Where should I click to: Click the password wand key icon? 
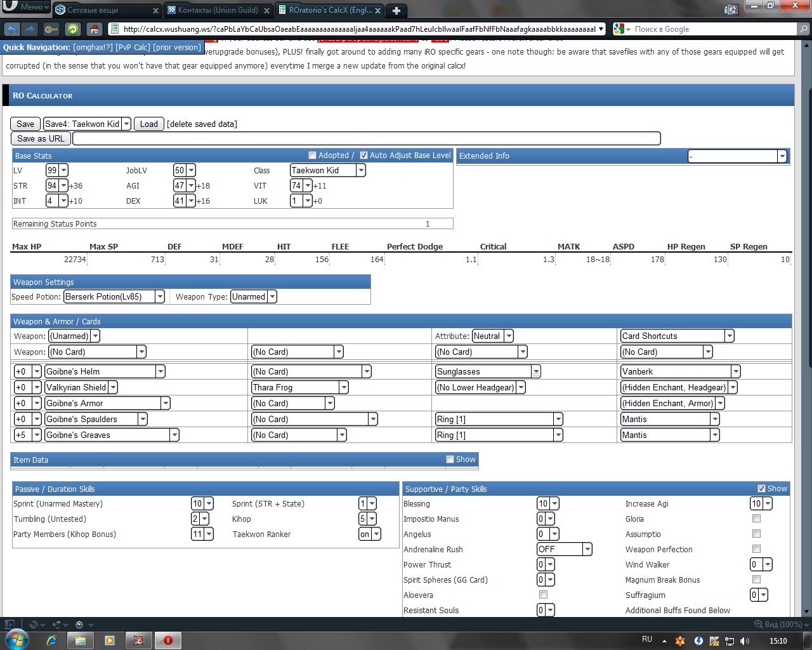[x=51, y=29]
